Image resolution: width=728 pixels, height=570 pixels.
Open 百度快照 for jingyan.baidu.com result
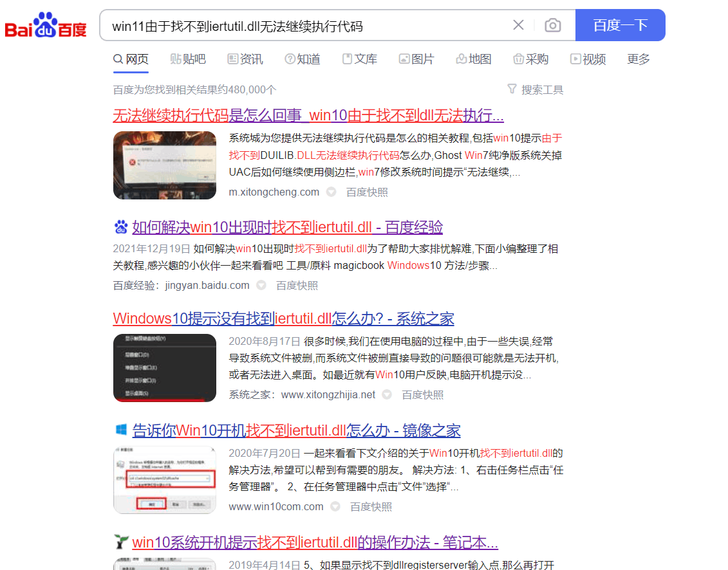pos(297,286)
